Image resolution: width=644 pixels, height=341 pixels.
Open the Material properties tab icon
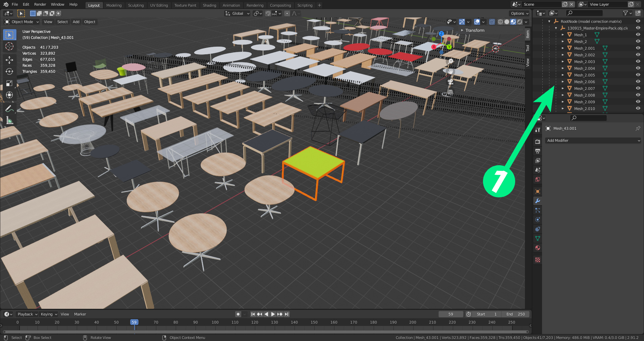tap(538, 248)
